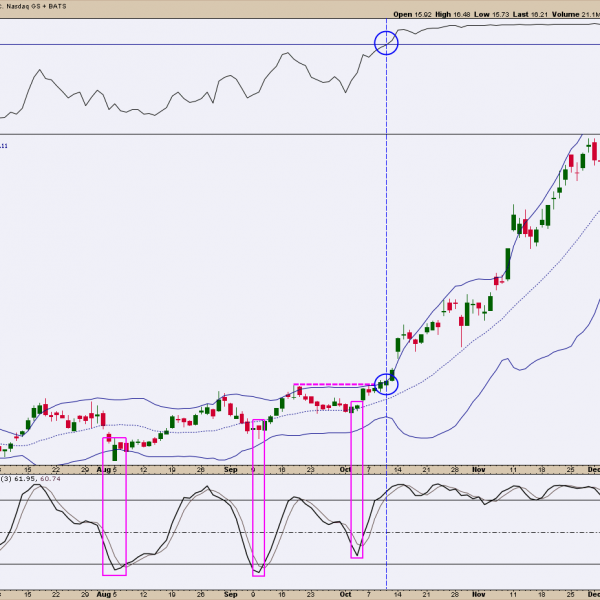Click the Aug label on price panel date axis
This screenshot has height=600, width=600.
point(104,470)
